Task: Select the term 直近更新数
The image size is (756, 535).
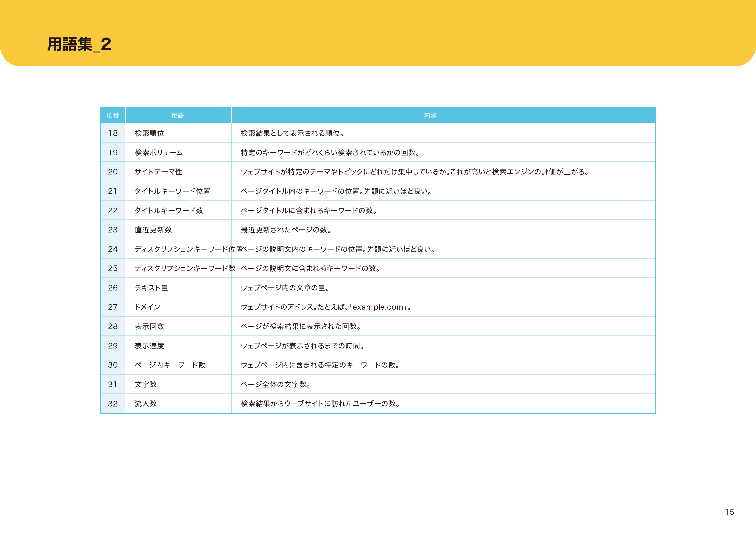Action: tap(153, 230)
